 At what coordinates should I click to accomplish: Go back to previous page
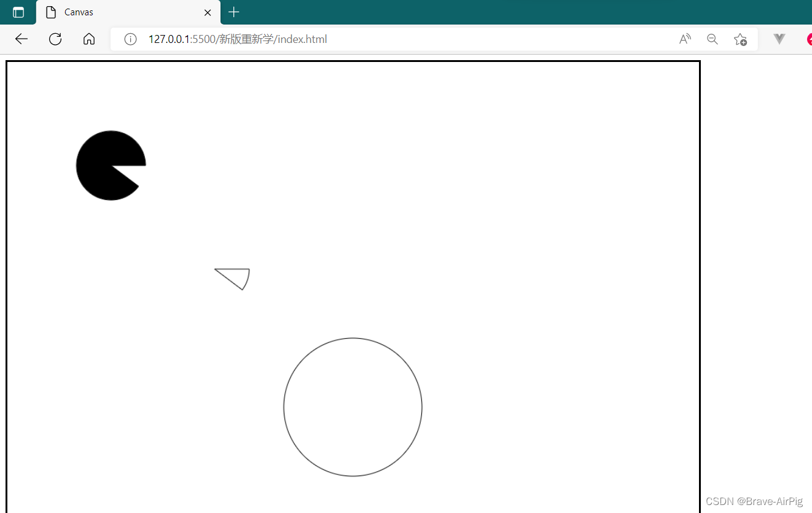coord(21,39)
